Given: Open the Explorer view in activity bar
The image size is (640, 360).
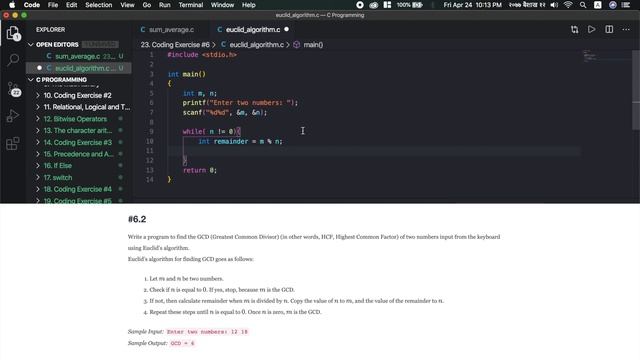Looking at the screenshot, I should pyautogui.click(x=13, y=33).
